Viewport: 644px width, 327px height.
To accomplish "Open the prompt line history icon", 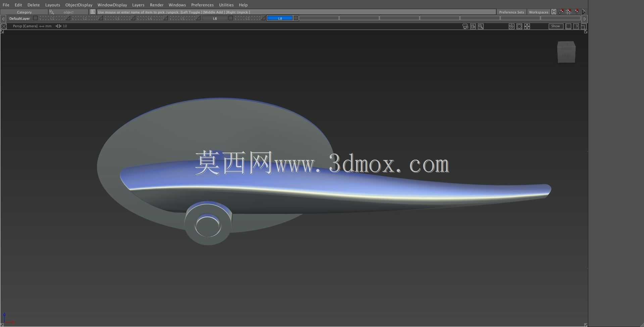I will pos(93,12).
